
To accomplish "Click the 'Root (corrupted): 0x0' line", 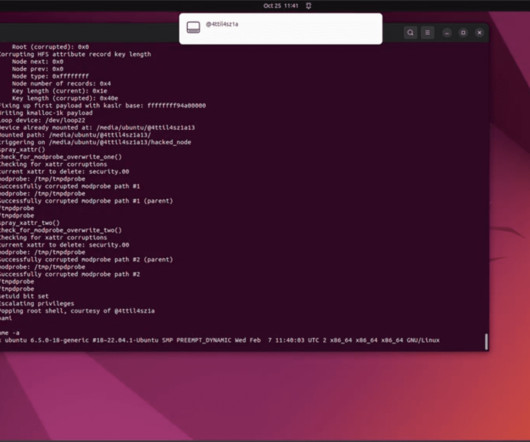I will (50, 47).
